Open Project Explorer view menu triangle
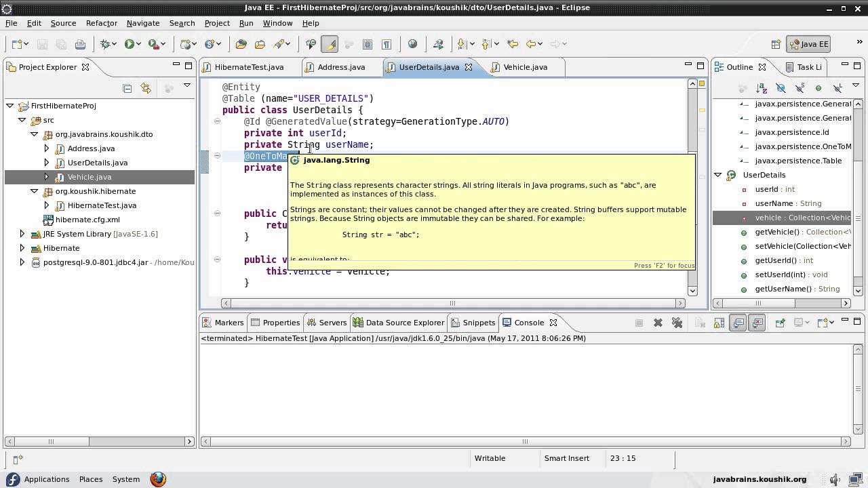This screenshot has height=488, width=868. click(x=187, y=86)
